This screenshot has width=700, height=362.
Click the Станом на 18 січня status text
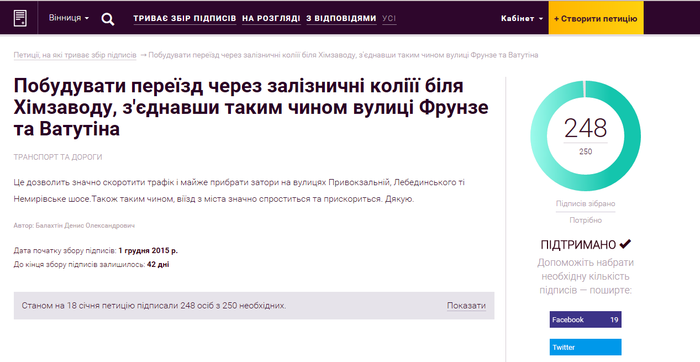154,306
